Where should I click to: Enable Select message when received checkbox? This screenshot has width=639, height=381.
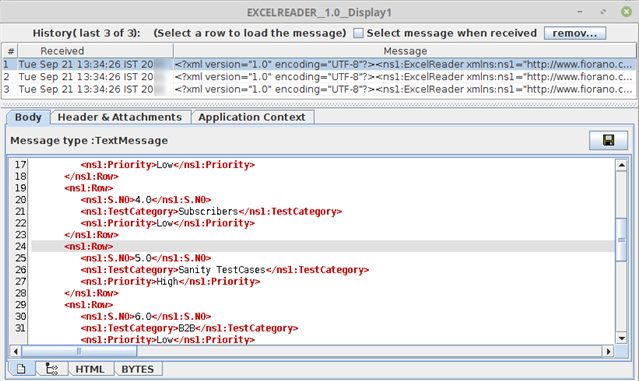358,33
